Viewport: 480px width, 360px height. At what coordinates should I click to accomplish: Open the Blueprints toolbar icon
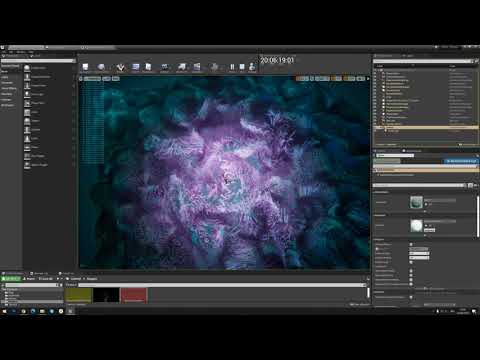click(165, 68)
